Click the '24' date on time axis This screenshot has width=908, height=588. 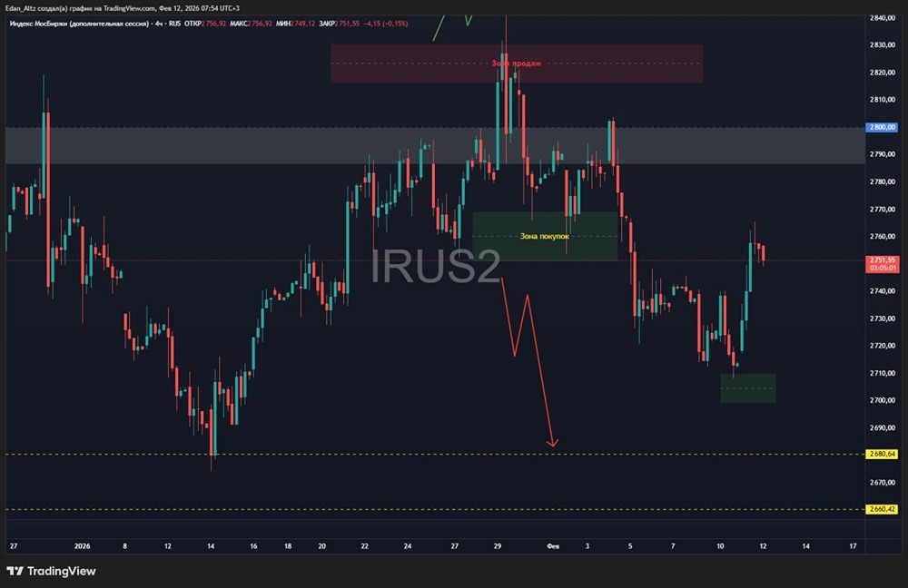tap(408, 545)
